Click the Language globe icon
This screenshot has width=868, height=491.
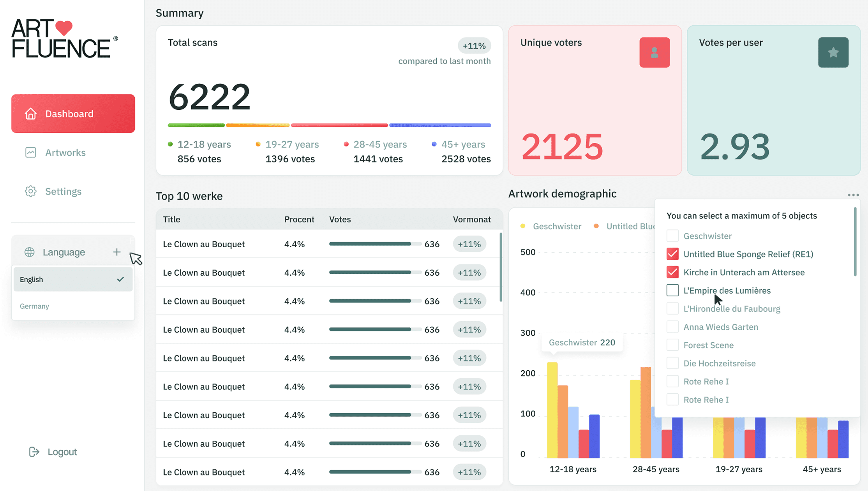(x=30, y=252)
